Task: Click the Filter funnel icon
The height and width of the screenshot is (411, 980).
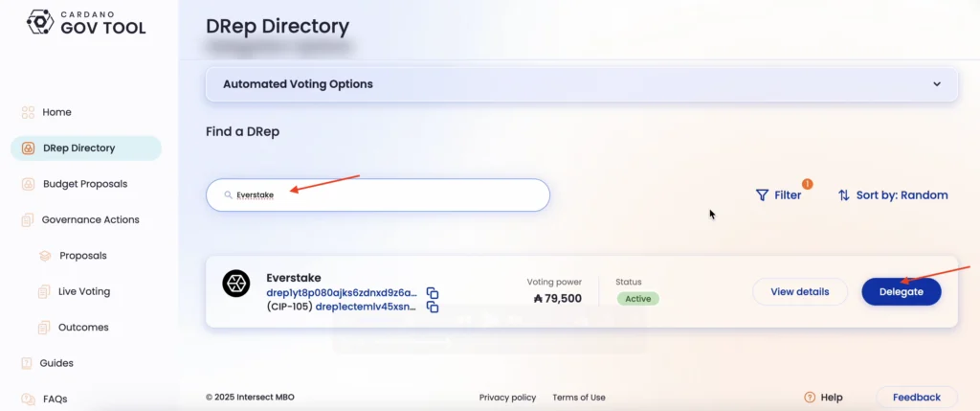Action: click(762, 195)
